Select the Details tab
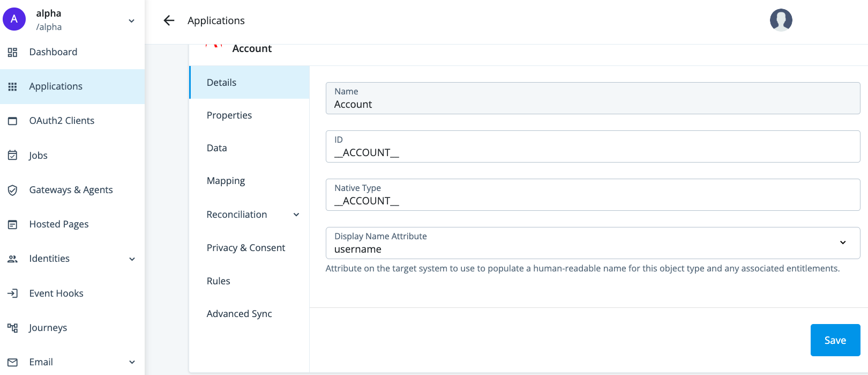The height and width of the screenshot is (375, 868). coord(250,82)
